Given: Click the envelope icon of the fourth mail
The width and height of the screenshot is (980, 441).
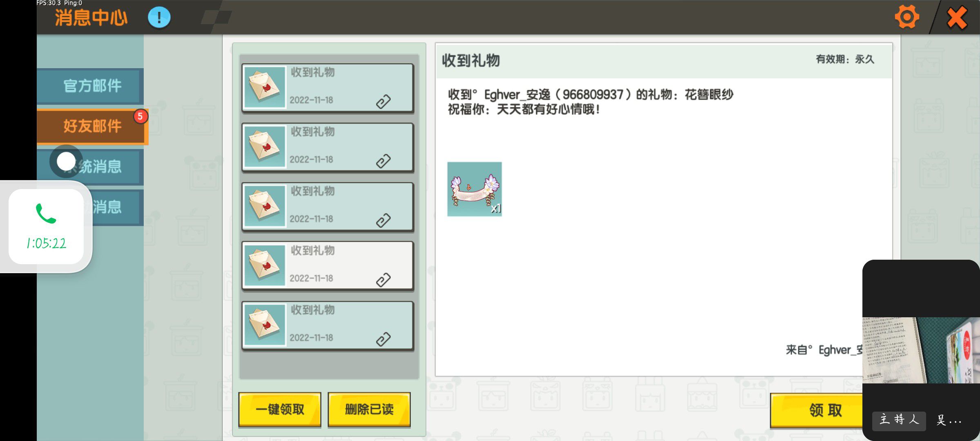Looking at the screenshot, I should tap(265, 265).
